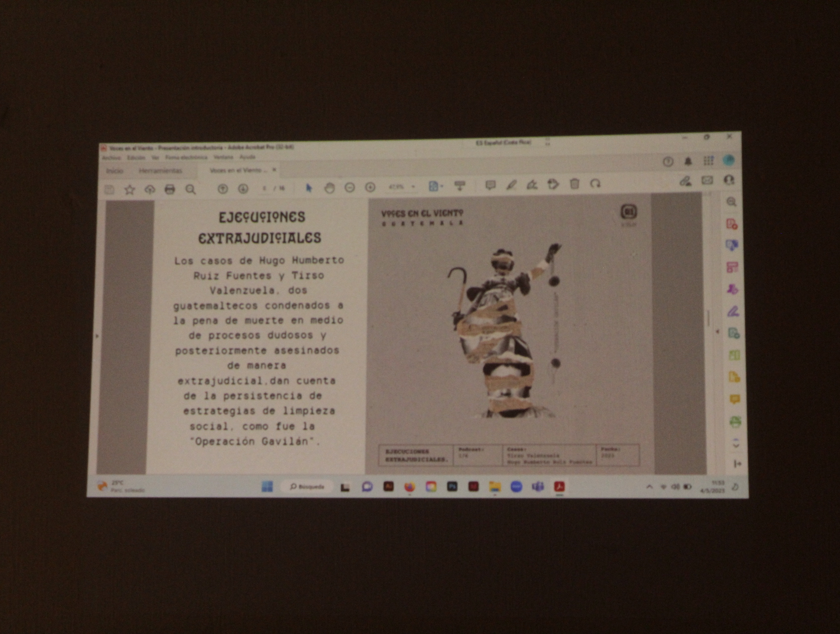Image resolution: width=840 pixels, height=634 pixels.
Task: Switch to the Inicio tab
Action: (114, 171)
